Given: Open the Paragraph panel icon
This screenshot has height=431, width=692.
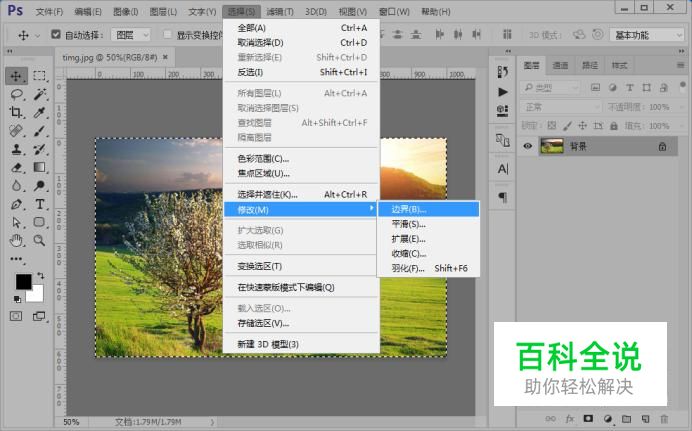Looking at the screenshot, I should (503, 197).
